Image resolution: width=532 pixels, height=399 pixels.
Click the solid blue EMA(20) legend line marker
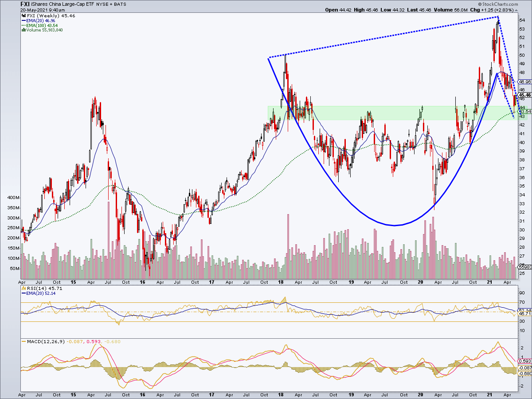[x=23, y=20]
